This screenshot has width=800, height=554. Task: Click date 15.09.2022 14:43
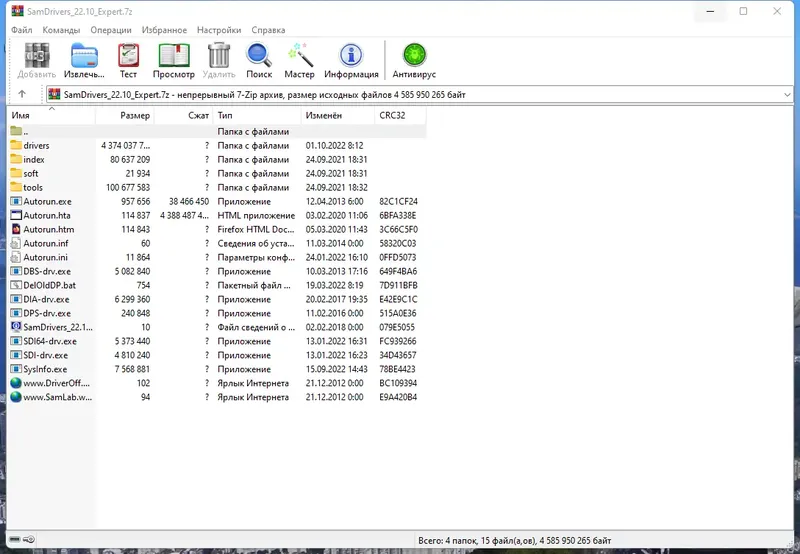point(336,369)
